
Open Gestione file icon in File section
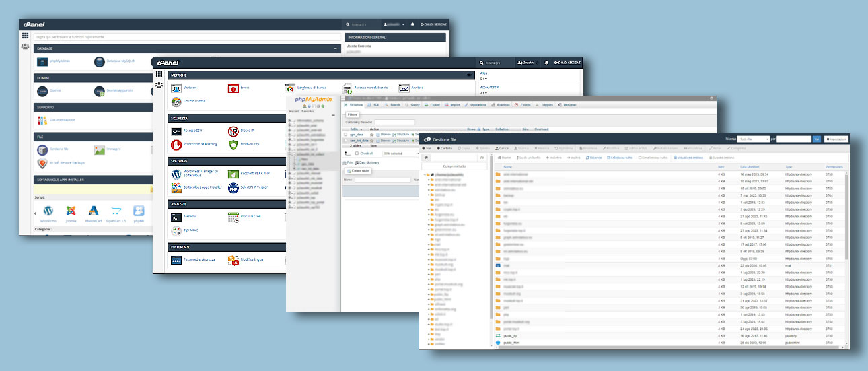coord(43,149)
